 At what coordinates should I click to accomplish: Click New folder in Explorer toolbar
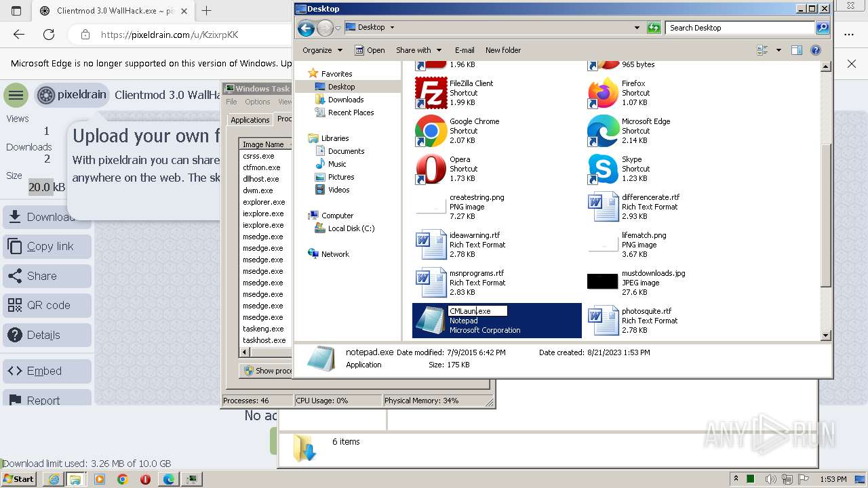click(503, 50)
